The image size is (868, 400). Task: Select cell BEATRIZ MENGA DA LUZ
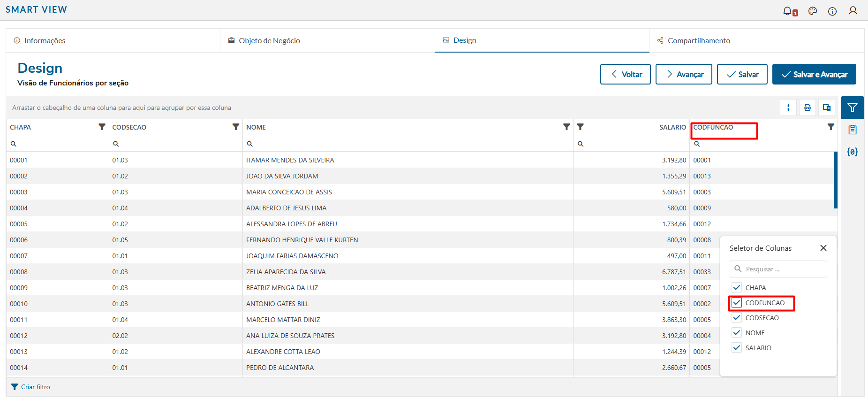click(x=408, y=288)
